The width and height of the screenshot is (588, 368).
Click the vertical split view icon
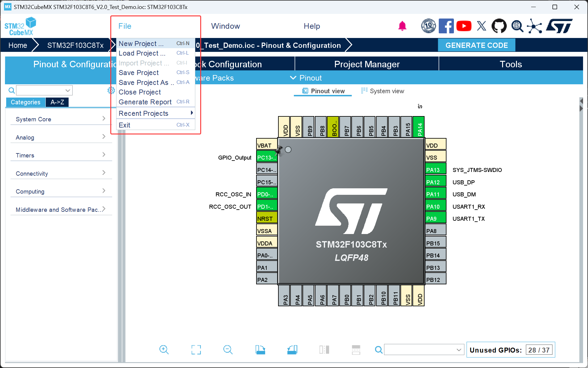(324, 349)
